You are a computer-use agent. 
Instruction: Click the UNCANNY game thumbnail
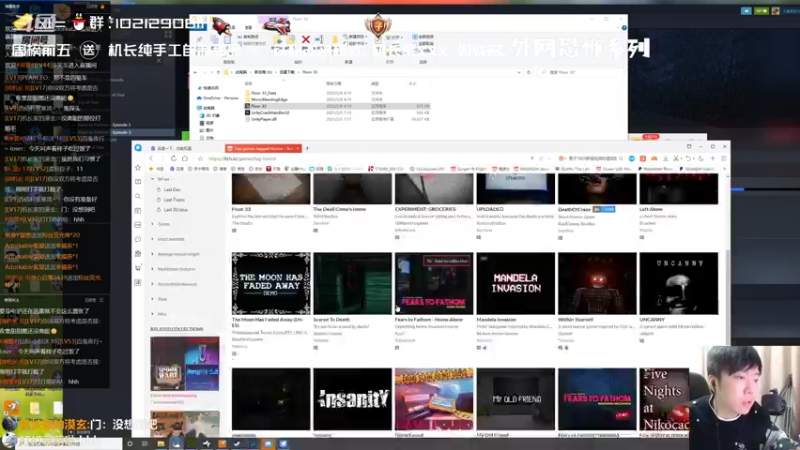point(679,283)
